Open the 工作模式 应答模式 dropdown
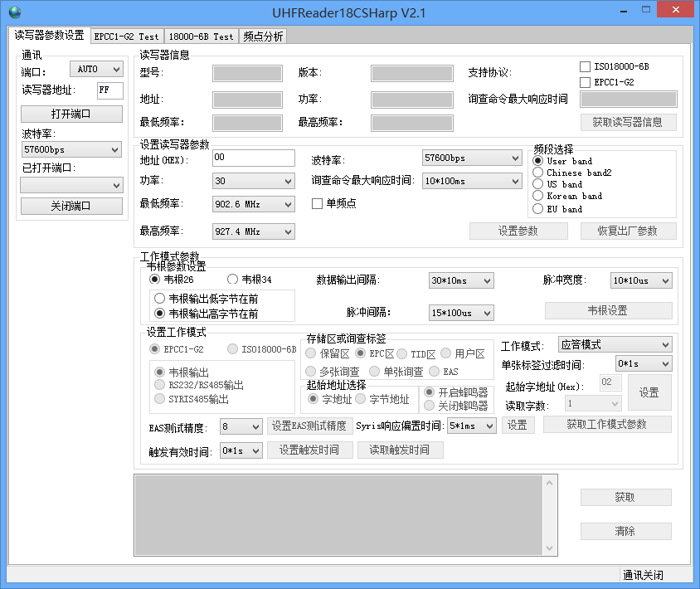This screenshot has width=700, height=589. click(615, 345)
